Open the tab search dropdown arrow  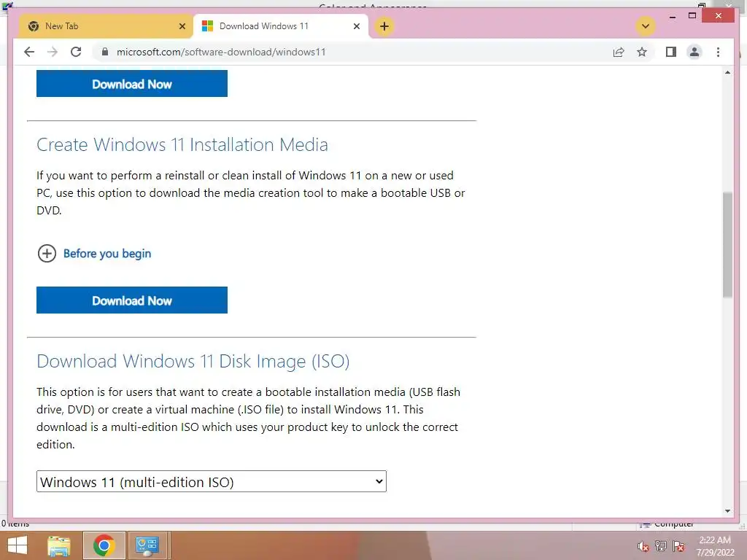(645, 26)
